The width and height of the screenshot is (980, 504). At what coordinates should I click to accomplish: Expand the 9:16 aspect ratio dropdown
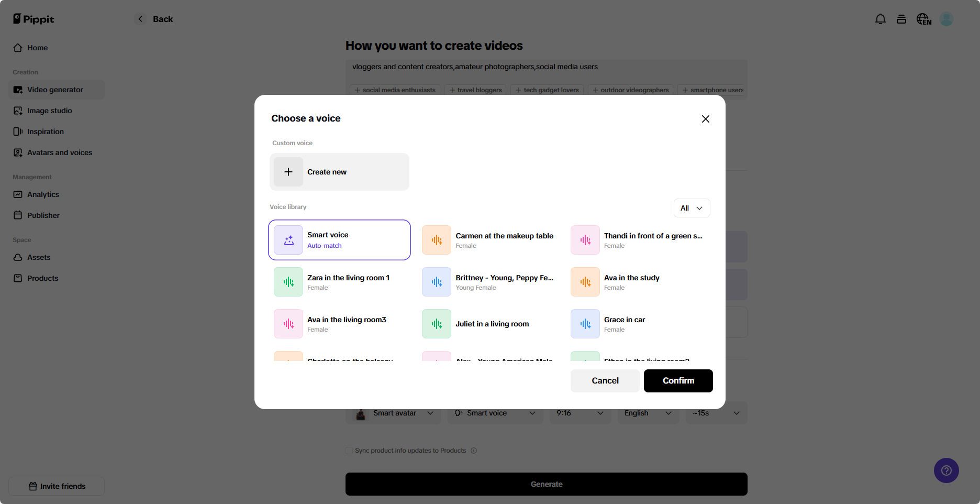coord(580,413)
